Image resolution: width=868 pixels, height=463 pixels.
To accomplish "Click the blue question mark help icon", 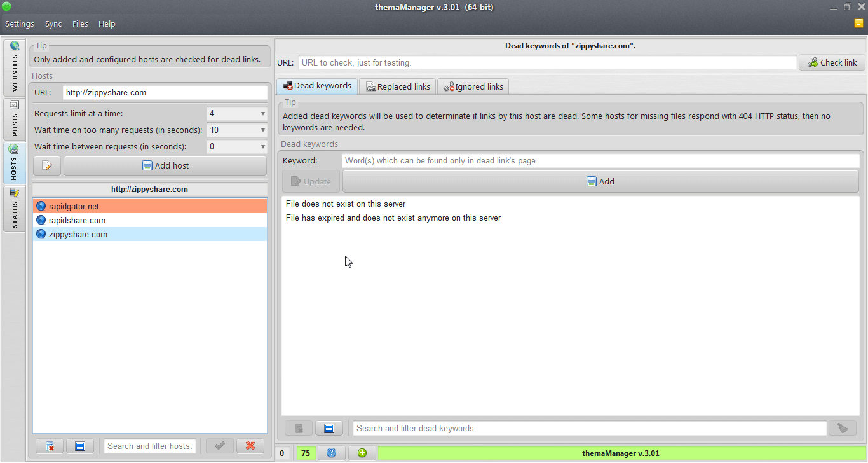I will click(331, 453).
